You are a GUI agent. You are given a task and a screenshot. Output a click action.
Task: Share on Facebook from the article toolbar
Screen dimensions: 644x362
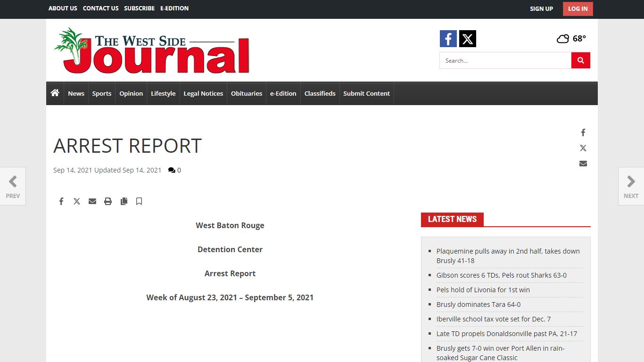click(61, 201)
